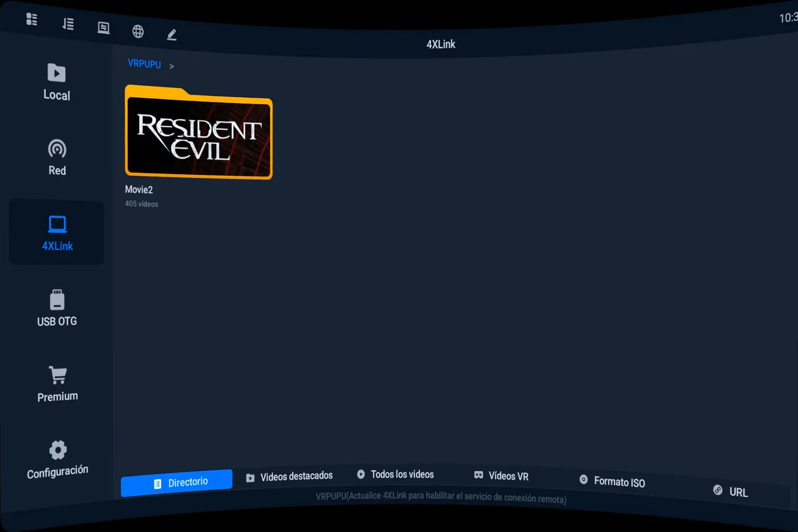Select the Movie2 folder name
The width and height of the screenshot is (798, 532).
139,190
